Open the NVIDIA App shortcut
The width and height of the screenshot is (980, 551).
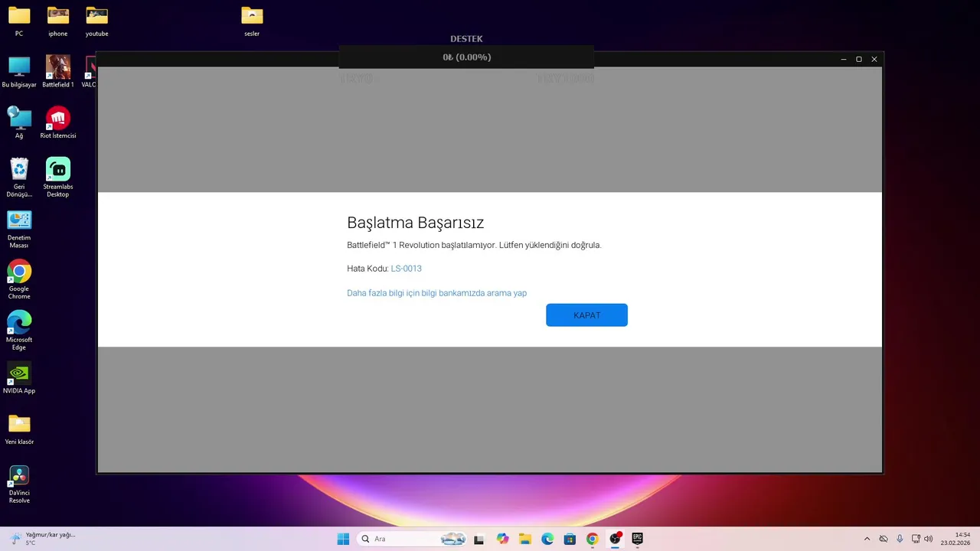point(19,378)
